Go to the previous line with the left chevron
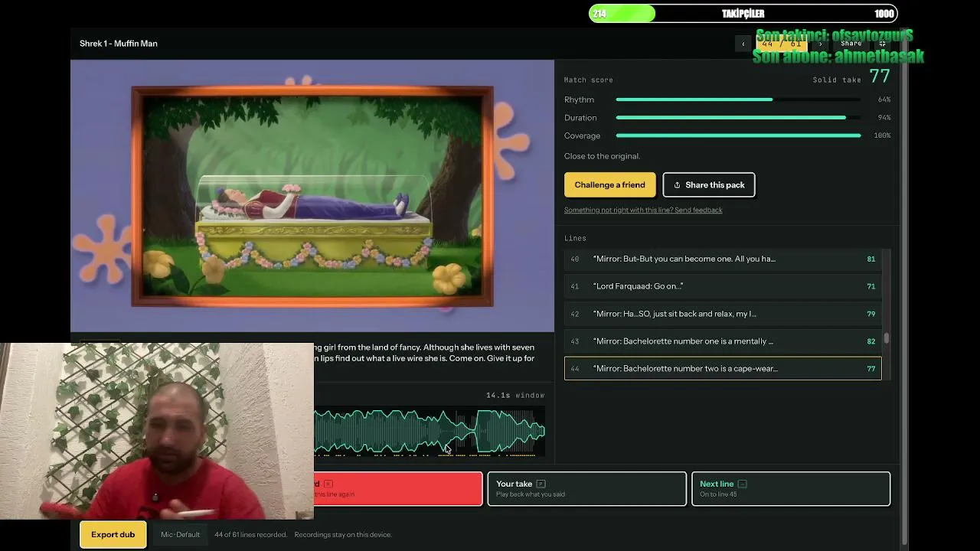 point(743,44)
